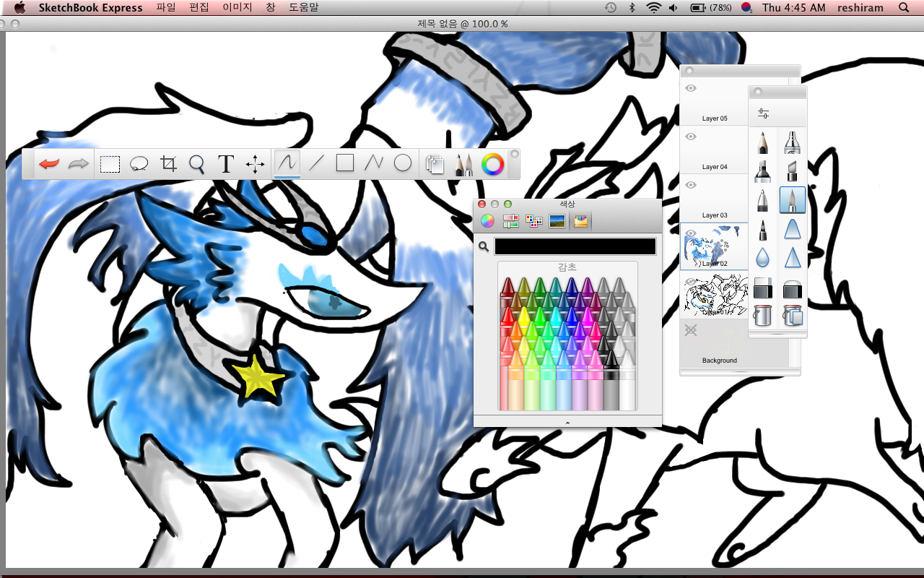
Task: Switch to color palettes tab in 색상 panel
Action: pos(534,221)
